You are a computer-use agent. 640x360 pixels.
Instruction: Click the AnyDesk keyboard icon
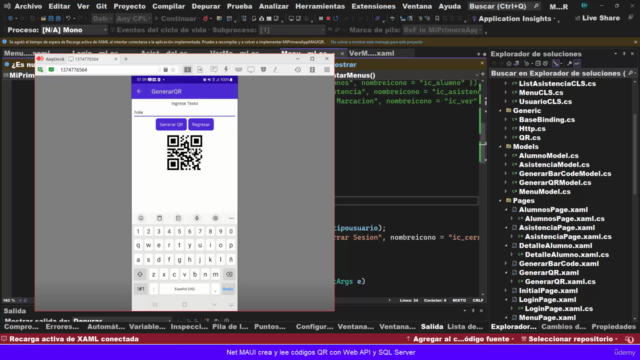[238, 70]
